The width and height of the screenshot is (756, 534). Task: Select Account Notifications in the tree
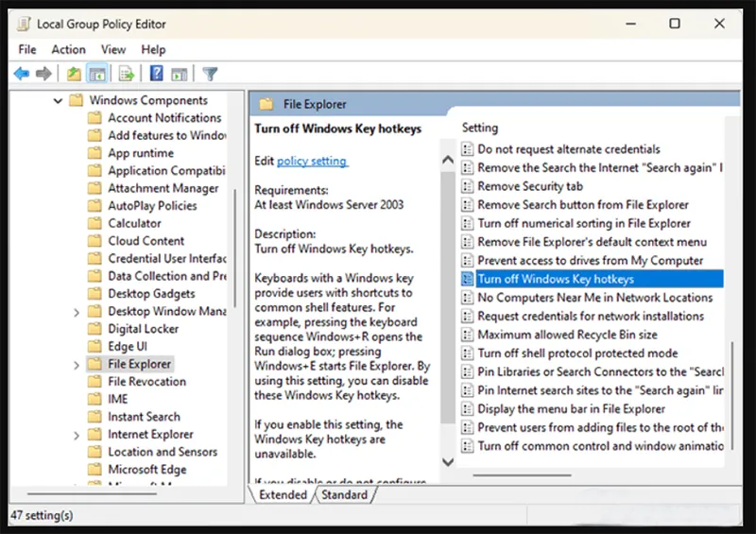164,118
